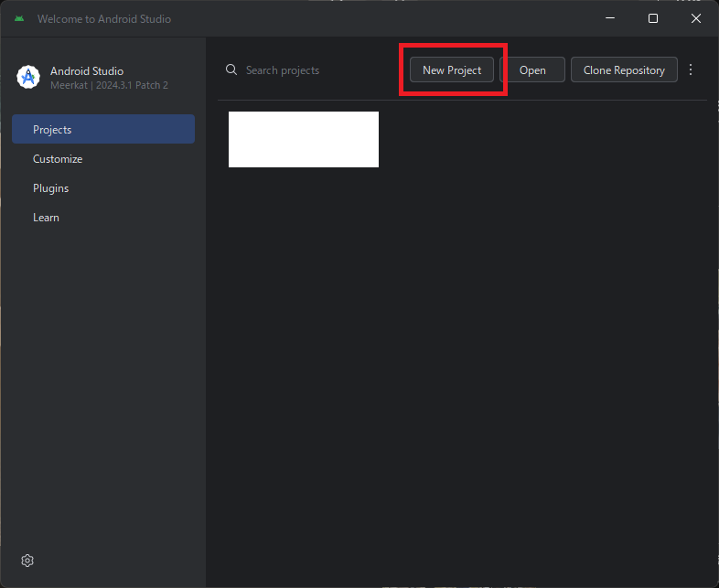Click Clone Repository button
This screenshot has height=588, width=719.
coord(624,70)
